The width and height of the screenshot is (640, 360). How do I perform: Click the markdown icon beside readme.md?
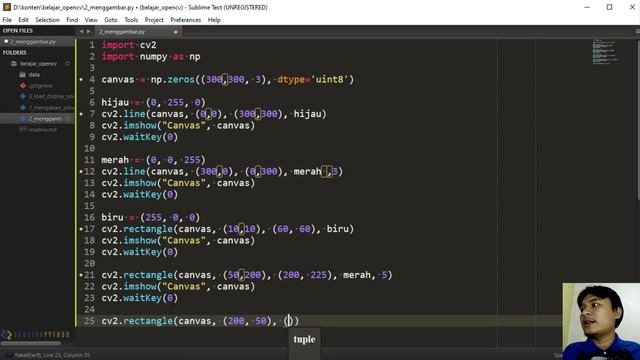click(x=23, y=129)
